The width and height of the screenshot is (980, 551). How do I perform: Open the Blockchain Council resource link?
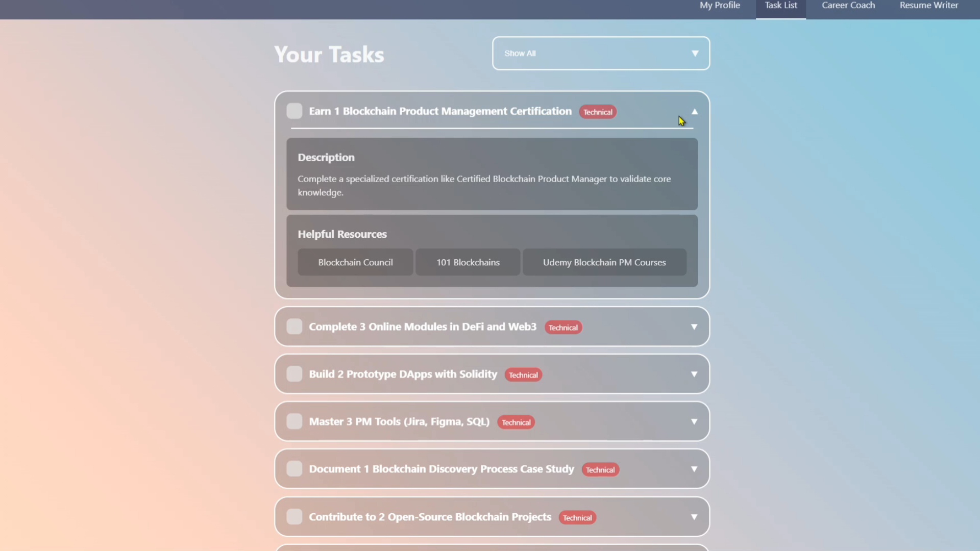pos(355,262)
